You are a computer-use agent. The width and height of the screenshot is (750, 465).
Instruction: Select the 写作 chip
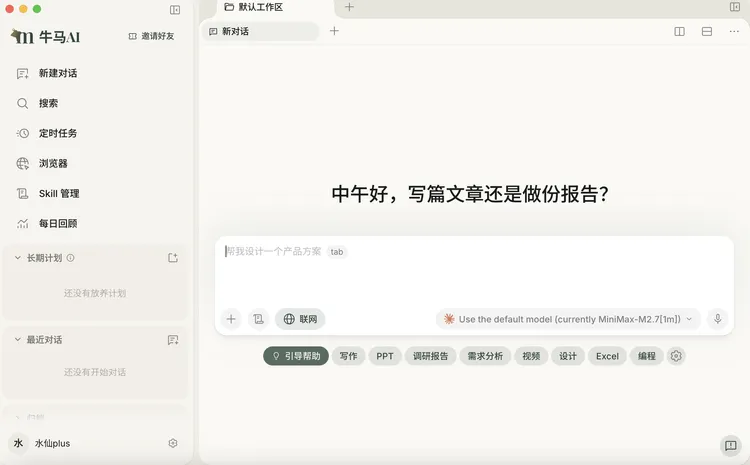click(x=348, y=356)
